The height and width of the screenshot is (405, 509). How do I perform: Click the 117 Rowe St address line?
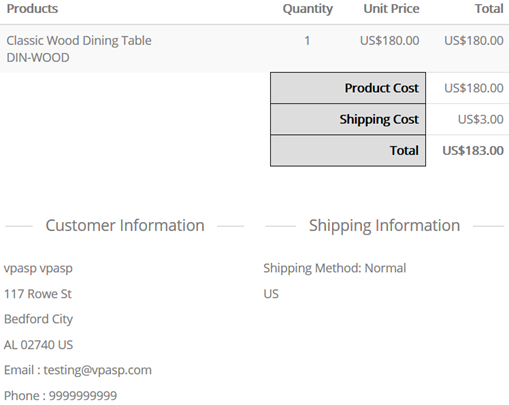(38, 294)
